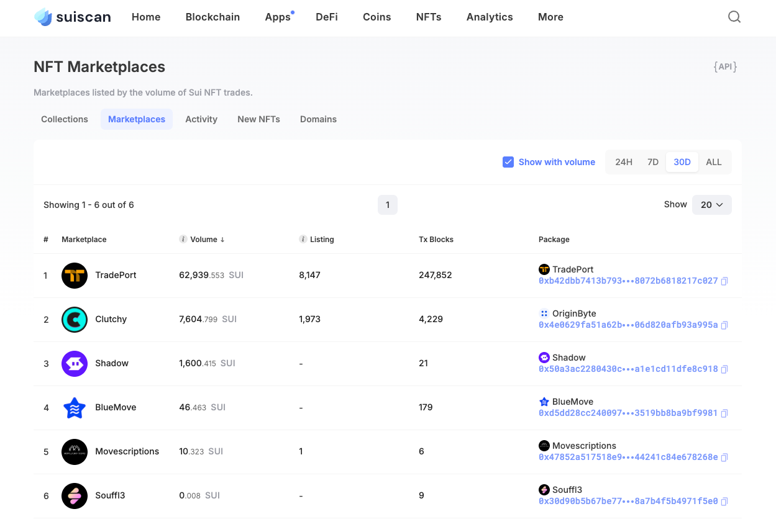Go to the Home nav item
776x532 pixels.
(146, 17)
